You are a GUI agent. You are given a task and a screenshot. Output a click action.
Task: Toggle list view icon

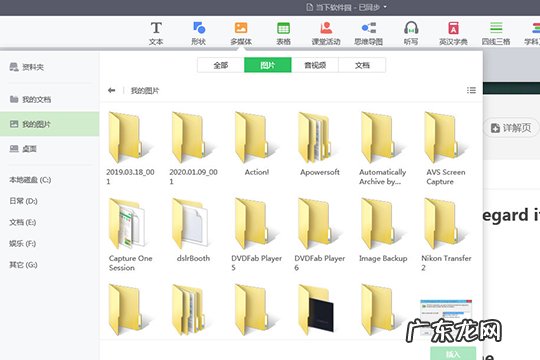coord(471,90)
